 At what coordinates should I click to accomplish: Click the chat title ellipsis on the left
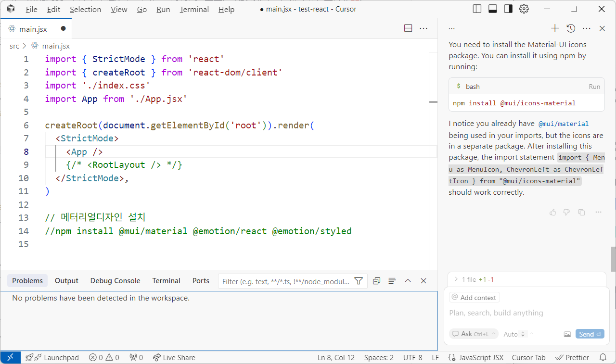click(x=451, y=28)
